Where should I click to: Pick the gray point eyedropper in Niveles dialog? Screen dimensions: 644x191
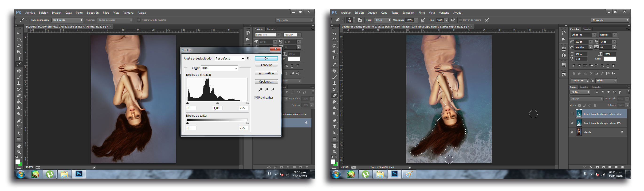266,90
